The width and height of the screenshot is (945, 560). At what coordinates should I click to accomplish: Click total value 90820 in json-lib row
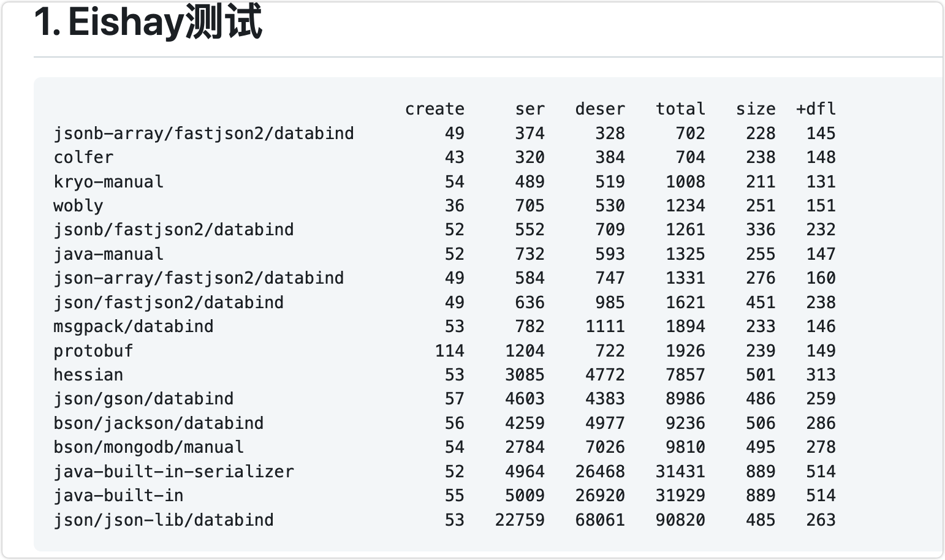coord(680,520)
